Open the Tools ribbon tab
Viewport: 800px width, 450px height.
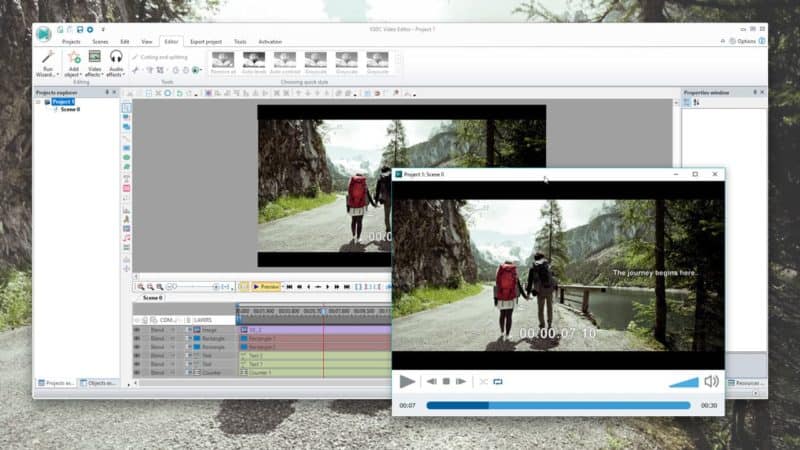(x=240, y=41)
